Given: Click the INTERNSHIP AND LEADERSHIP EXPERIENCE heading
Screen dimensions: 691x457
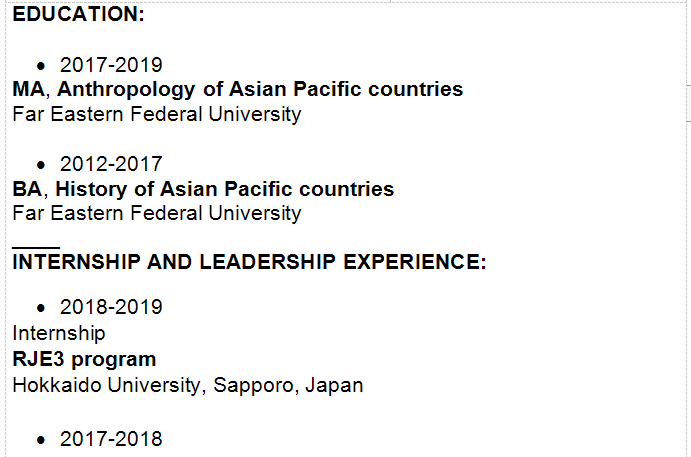Looking at the screenshot, I should tap(248, 262).
